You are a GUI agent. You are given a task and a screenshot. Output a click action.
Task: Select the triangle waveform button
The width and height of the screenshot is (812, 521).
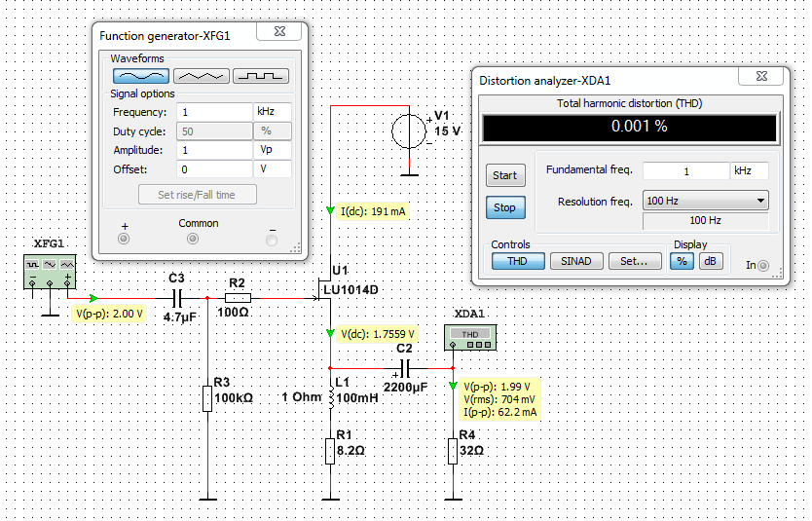click(201, 76)
